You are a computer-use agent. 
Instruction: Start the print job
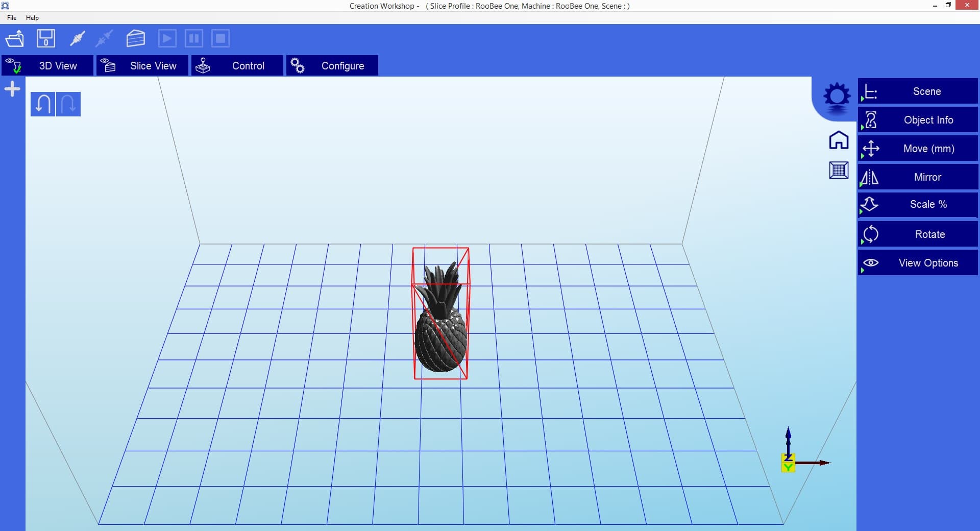[167, 38]
